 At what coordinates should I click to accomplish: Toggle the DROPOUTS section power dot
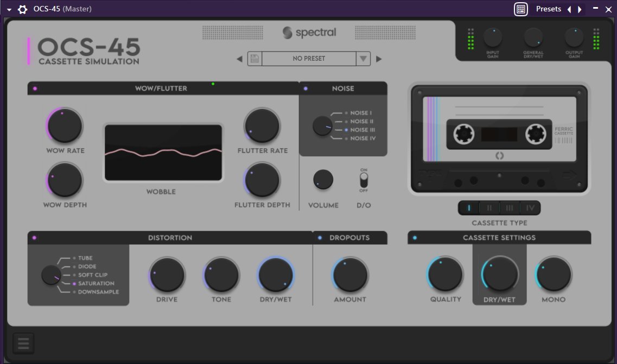click(320, 238)
